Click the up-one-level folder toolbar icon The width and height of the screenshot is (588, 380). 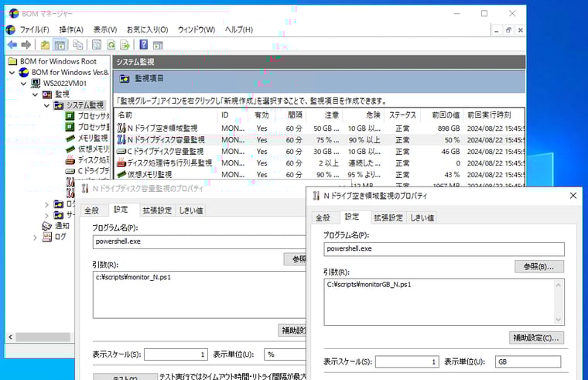coord(46,45)
